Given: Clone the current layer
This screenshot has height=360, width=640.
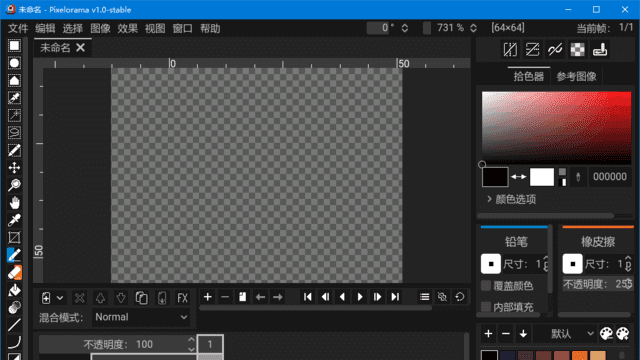Looking at the screenshot, I should coord(141,298).
